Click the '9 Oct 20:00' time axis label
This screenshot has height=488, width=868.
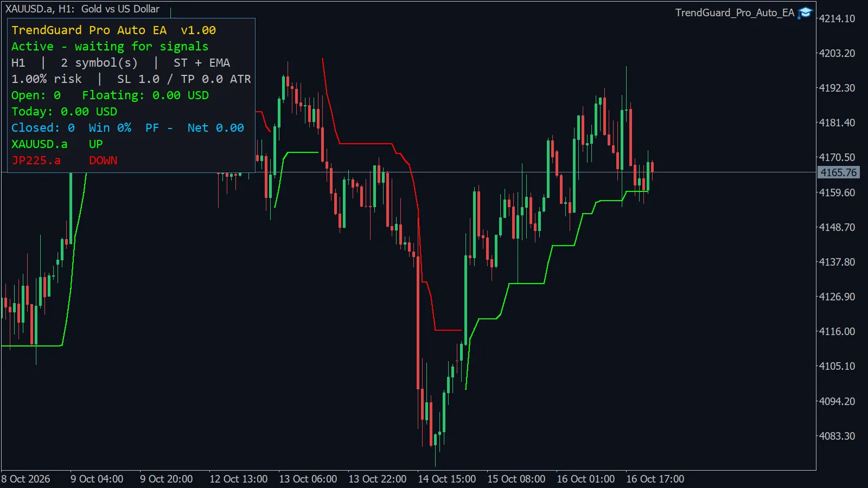coord(167,479)
